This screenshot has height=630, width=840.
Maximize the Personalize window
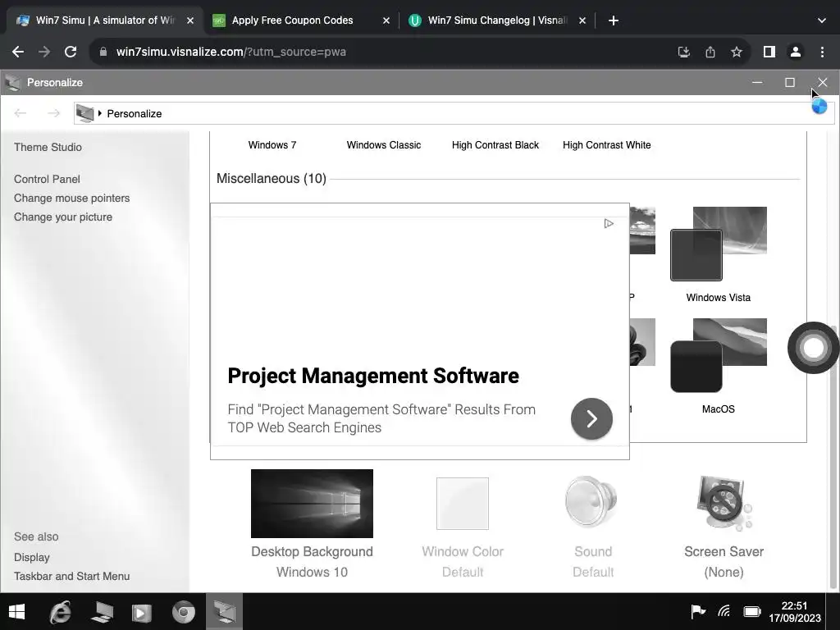790,83
